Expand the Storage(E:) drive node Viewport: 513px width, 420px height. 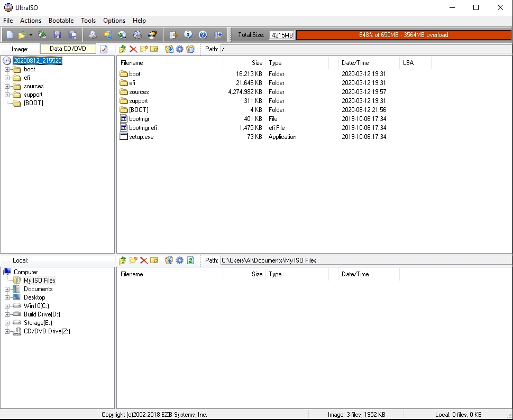[7, 323]
